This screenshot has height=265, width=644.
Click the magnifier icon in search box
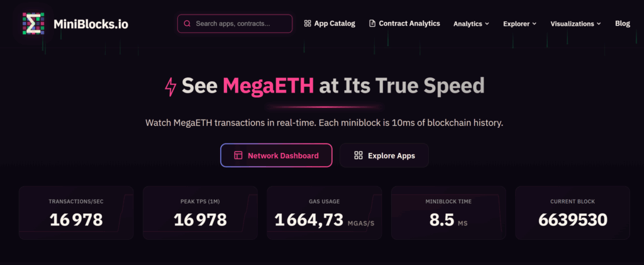tap(187, 24)
